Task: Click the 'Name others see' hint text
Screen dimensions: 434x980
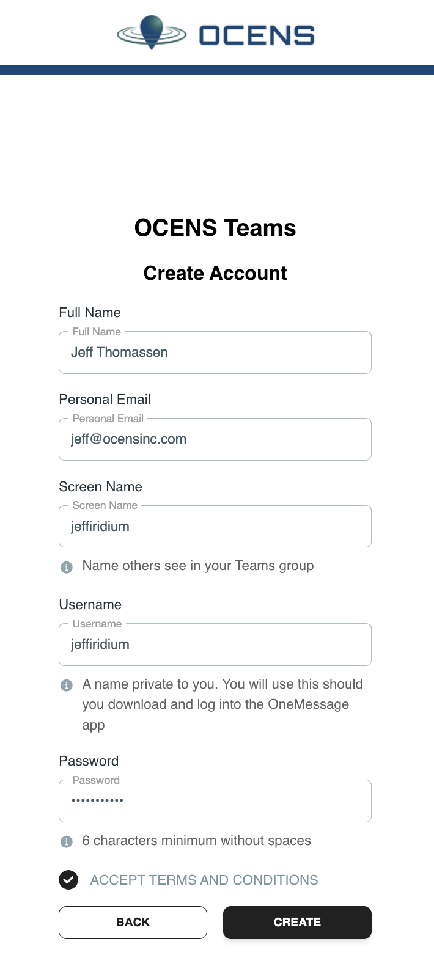Action: [198, 566]
